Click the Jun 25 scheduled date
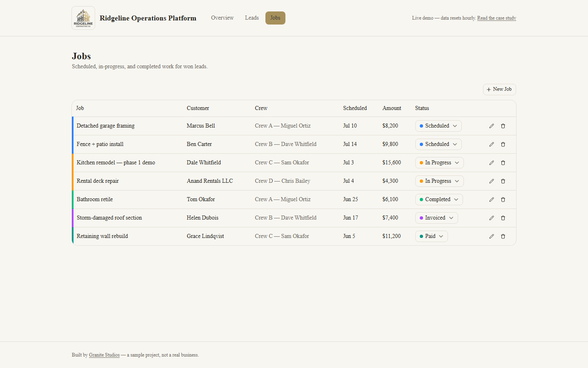Screen dimensions: 588x368 (x=350, y=200)
